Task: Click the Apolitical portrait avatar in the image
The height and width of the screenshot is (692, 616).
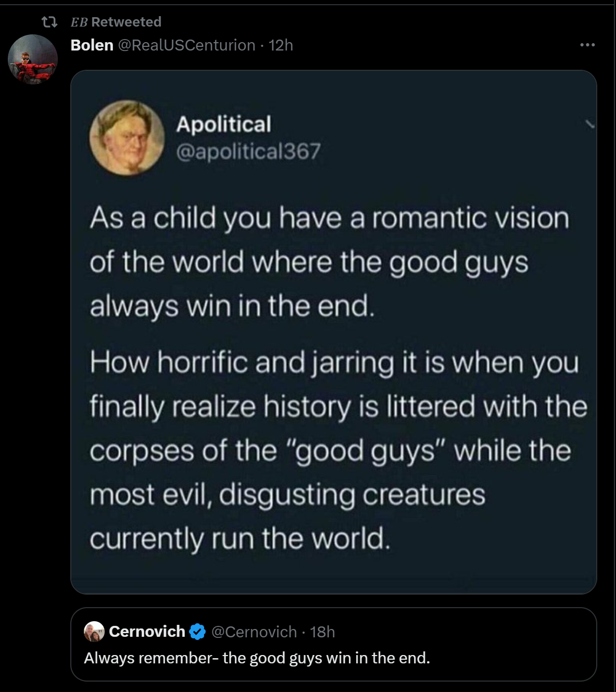Action: pos(127,137)
